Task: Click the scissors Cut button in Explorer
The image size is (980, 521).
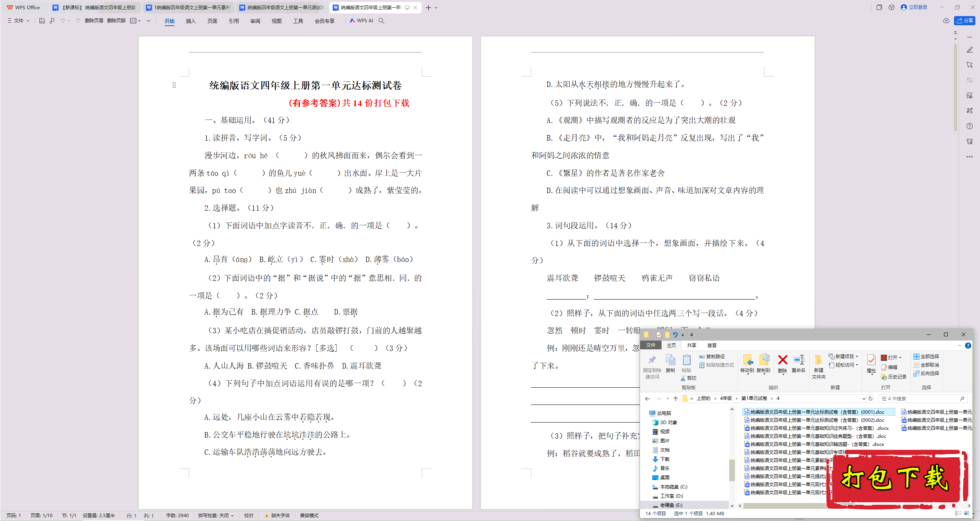Action: 688,378
